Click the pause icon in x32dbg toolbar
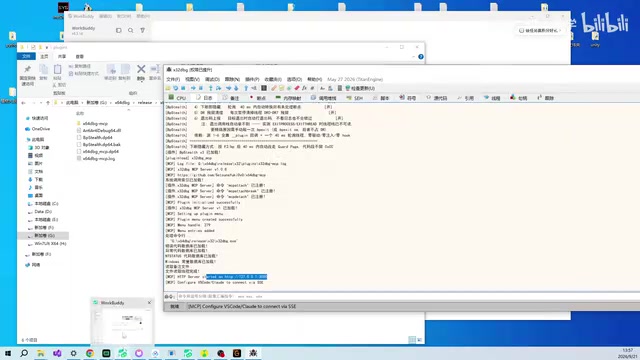This screenshot has width=640, height=360. coord(201,88)
